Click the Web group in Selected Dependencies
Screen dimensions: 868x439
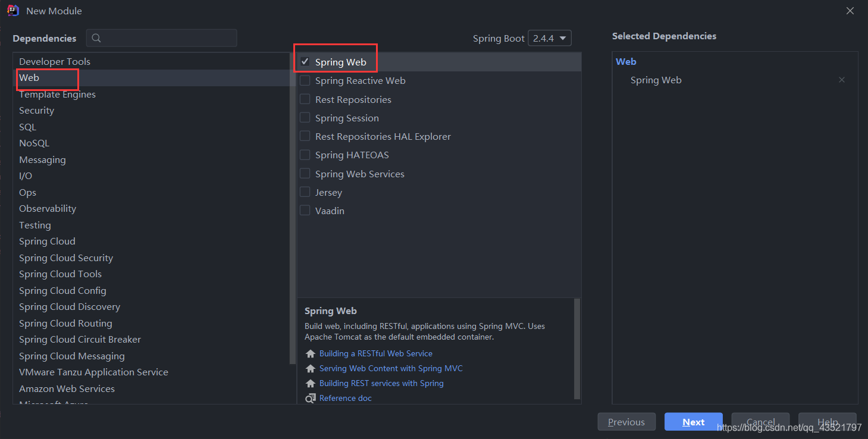[626, 62]
